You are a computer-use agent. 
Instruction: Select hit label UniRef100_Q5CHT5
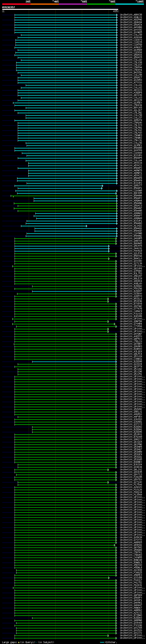[131, 246]
